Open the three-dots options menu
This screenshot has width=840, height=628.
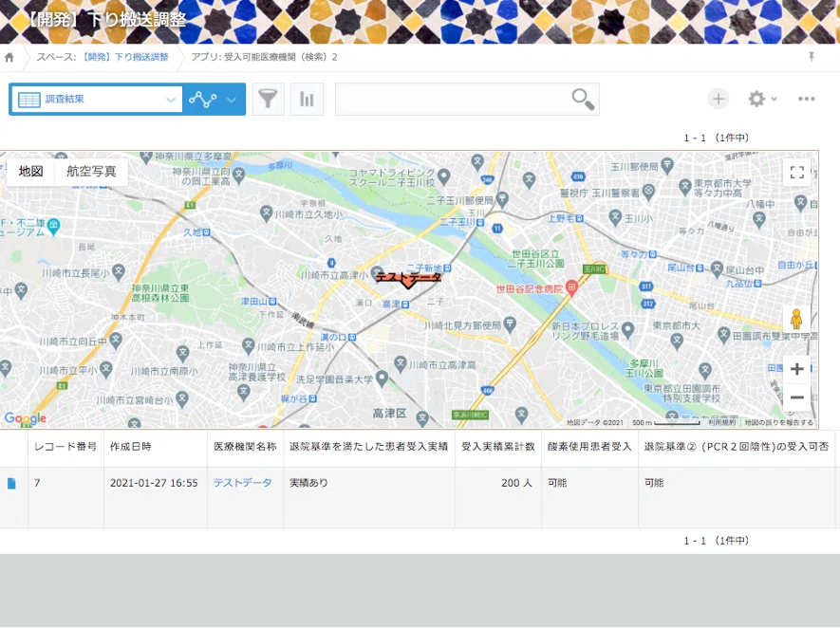(807, 99)
